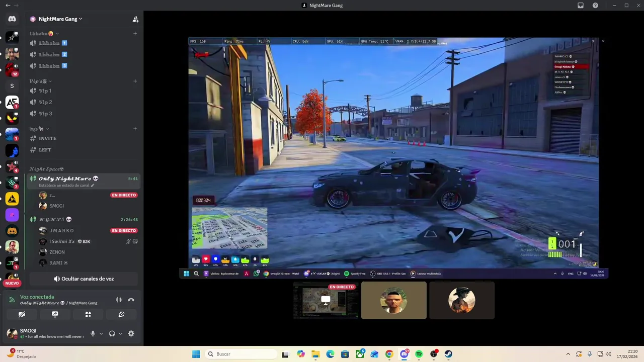Open the LEFT text channel

(83, 150)
